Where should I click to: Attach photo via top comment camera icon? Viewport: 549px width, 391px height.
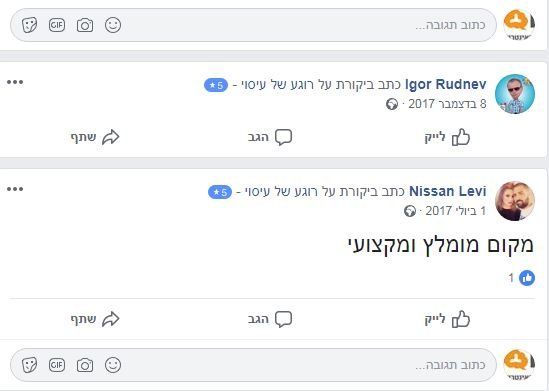click(x=85, y=26)
